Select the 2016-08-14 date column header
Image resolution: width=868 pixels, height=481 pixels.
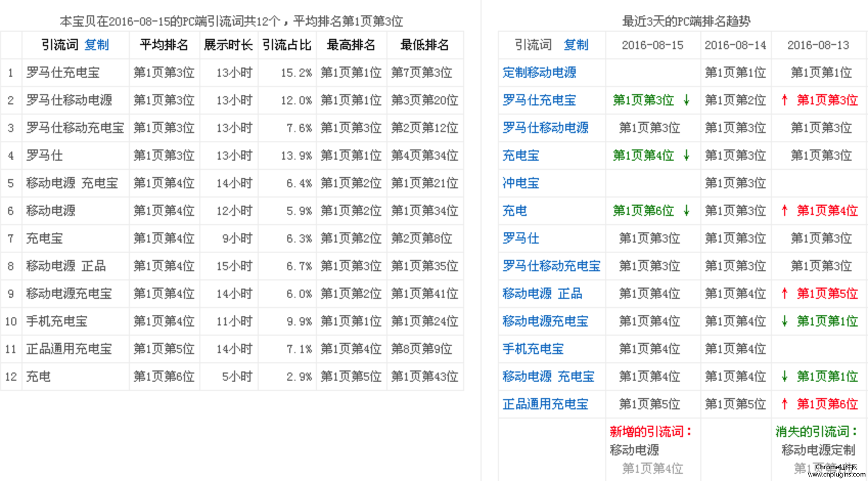(736, 45)
